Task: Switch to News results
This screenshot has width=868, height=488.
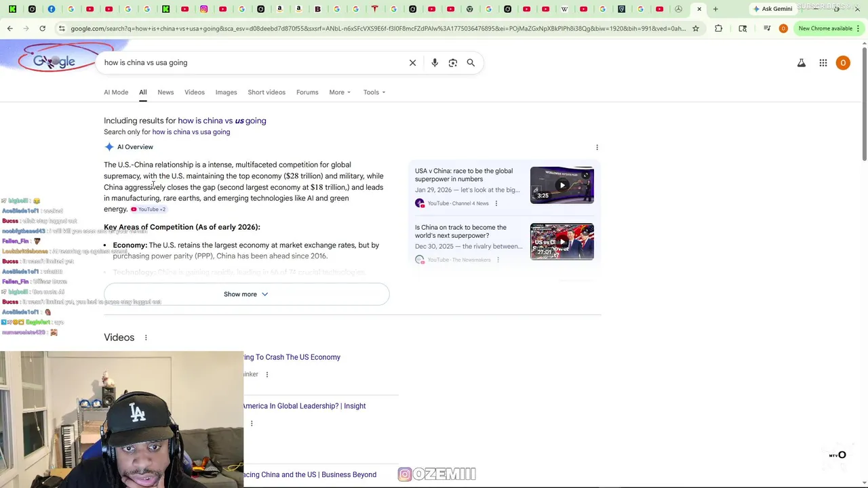Action: click(x=165, y=92)
